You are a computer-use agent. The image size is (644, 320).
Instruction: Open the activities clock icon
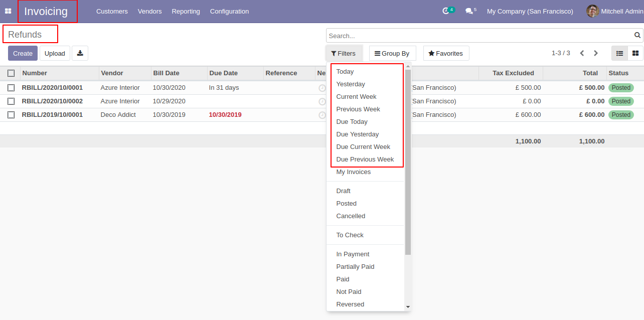(445, 11)
